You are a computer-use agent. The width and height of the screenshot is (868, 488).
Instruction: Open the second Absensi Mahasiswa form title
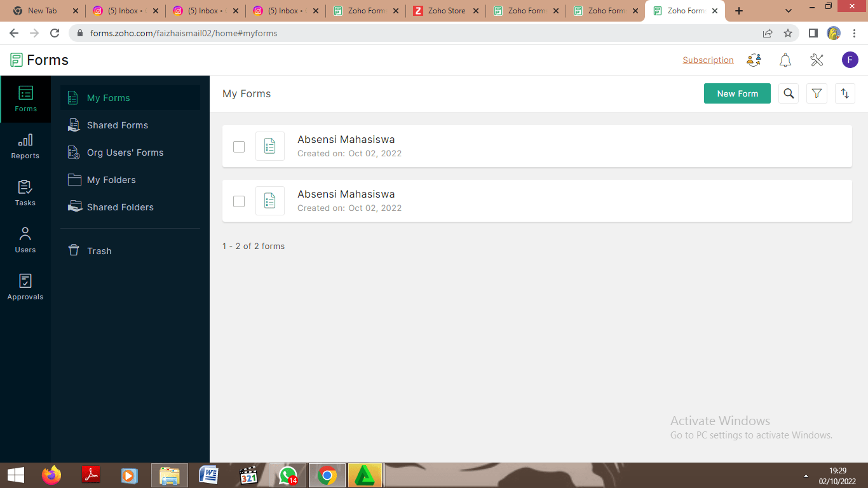(346, 194)
